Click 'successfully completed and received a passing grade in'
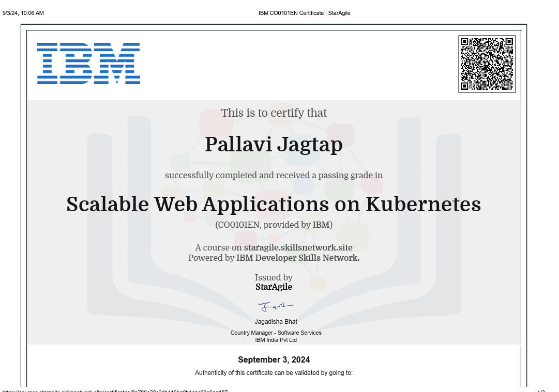 (x=274, y=175)
